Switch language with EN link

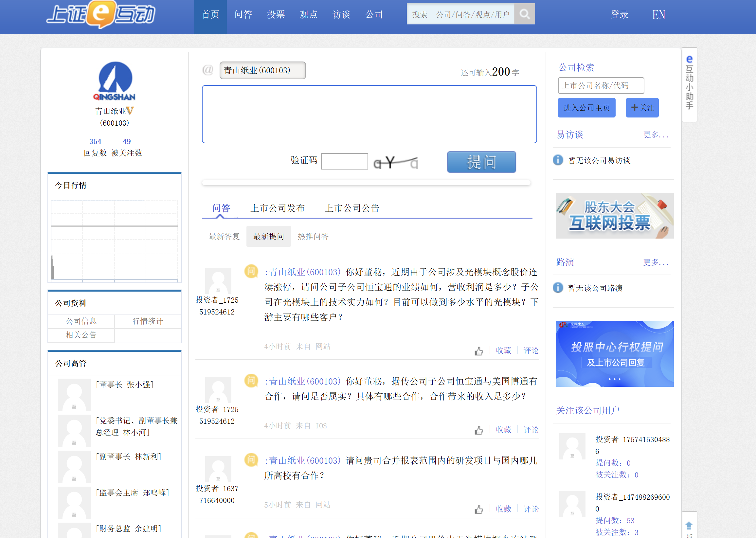(658, 15)
